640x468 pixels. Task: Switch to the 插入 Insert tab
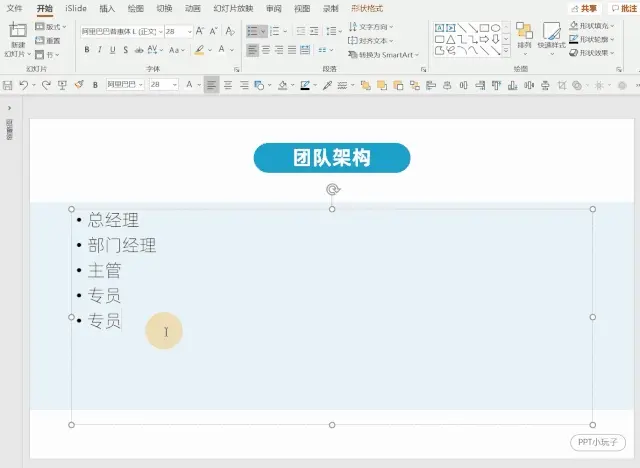(107, 8)
